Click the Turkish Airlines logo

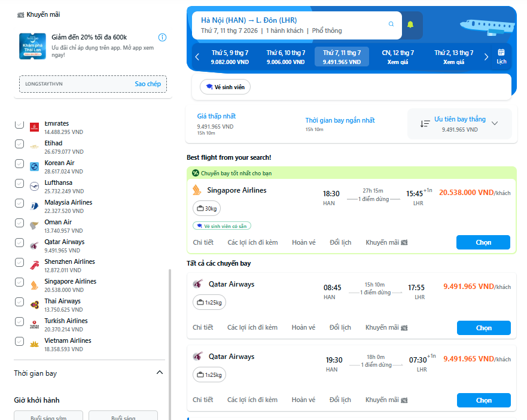(x=34, y=324)
